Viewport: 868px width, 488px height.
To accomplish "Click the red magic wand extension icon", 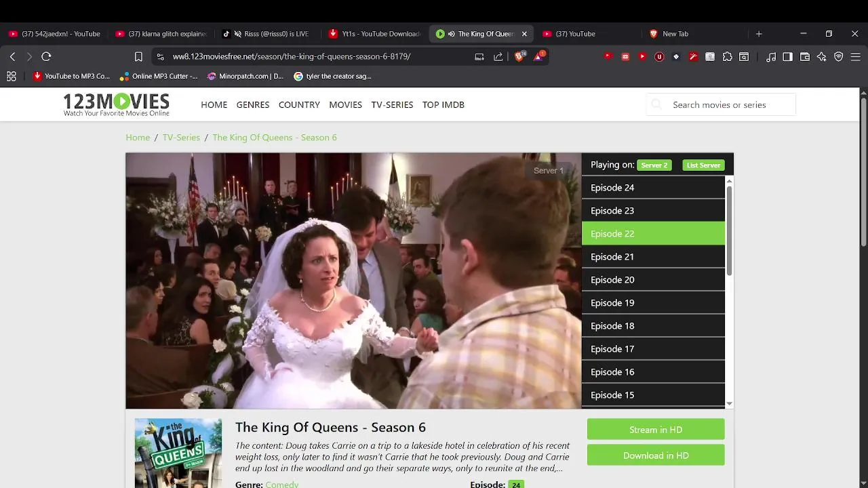I will (693, 57).
